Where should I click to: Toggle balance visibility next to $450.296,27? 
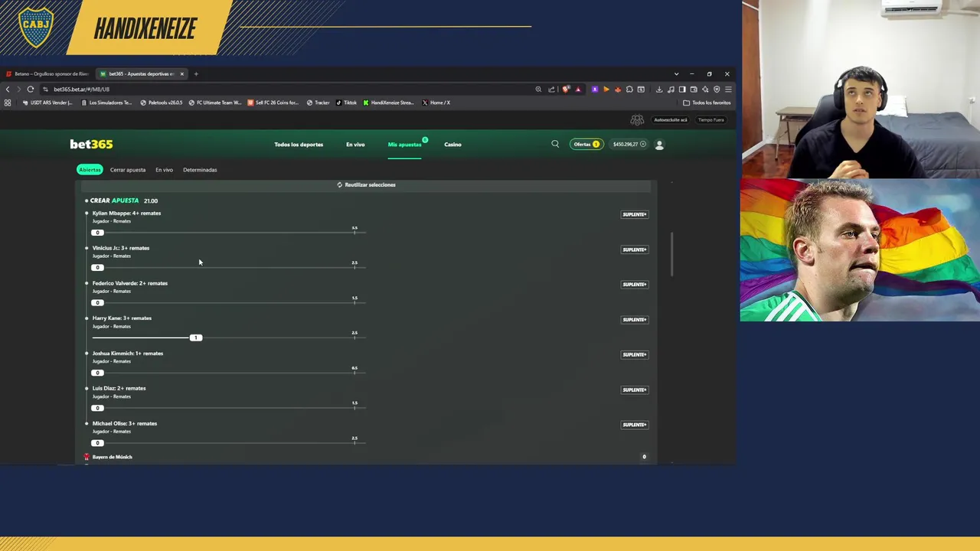click(643, 144)
